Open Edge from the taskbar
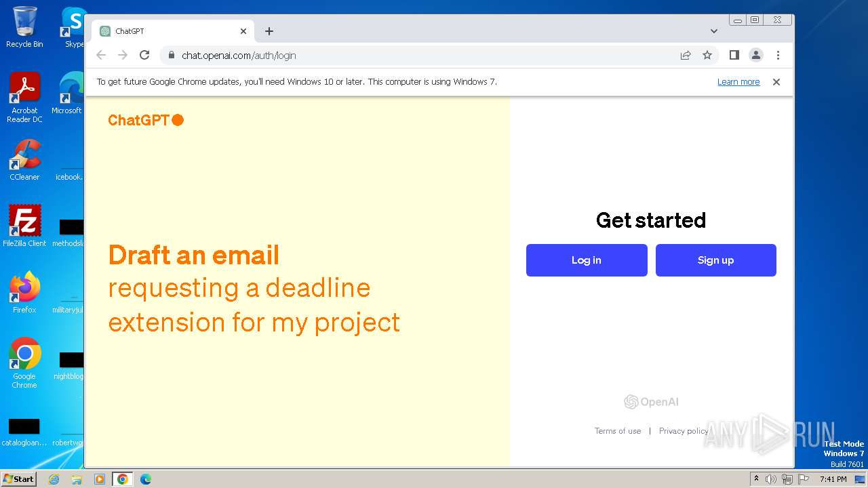The width and height of the screenshot is (868, 488). pyautogui.click(x=146, y=479)
